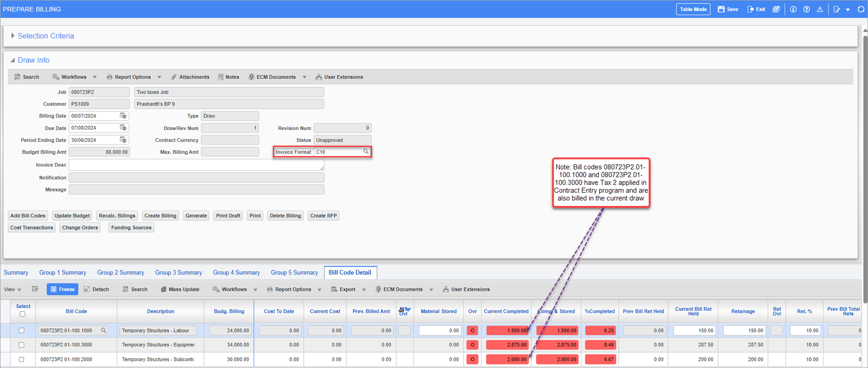Click the Funding Sources button
868x368 pixels.
click(131, 228)
